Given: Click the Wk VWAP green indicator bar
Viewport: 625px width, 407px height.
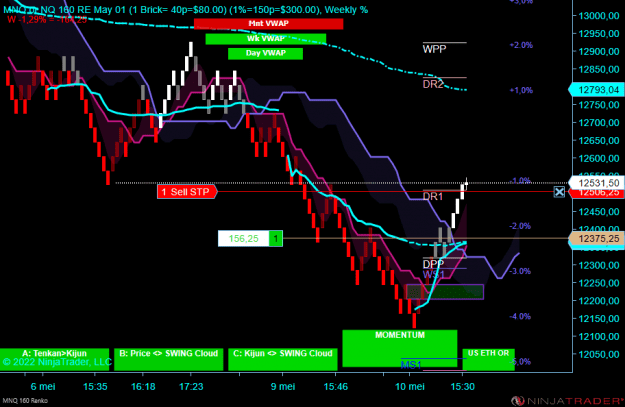Looking at the screenshot, I should (x=265, y=39).
